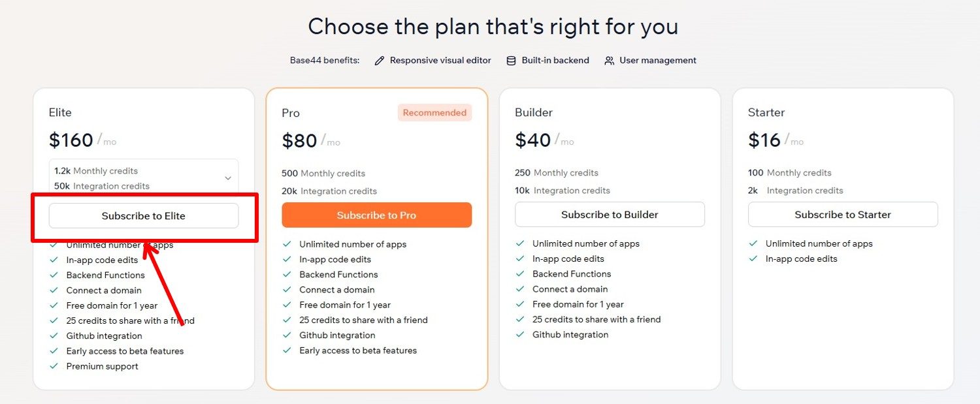This screenshot has height=404, width=980.
Task: Click the User management people icon
Action: coord(609,61)
